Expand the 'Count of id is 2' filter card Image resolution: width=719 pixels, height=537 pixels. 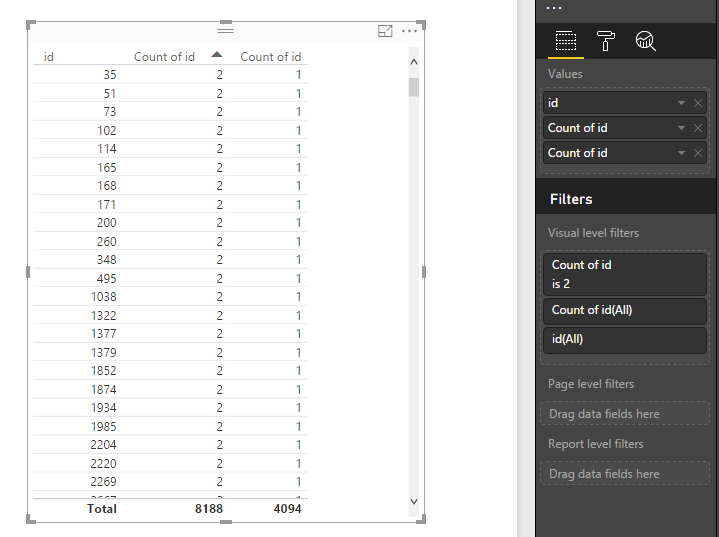coord(625,274)
